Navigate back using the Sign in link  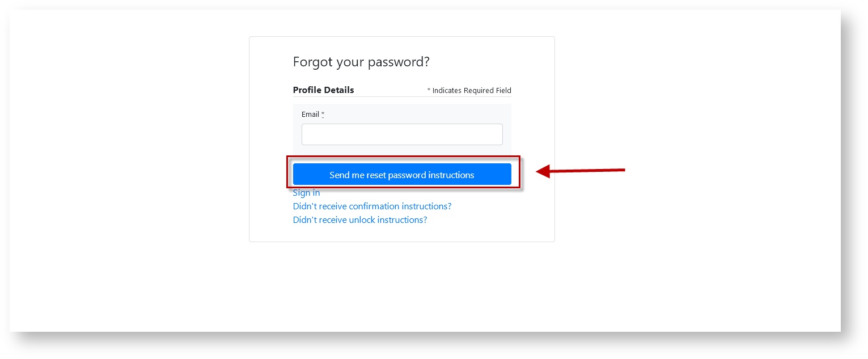pyautogui.click(x=306, y=193)
